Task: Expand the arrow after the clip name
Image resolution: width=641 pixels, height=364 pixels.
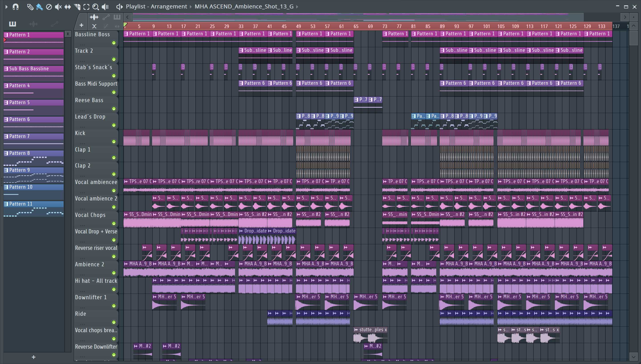Action: pos(297,6)
